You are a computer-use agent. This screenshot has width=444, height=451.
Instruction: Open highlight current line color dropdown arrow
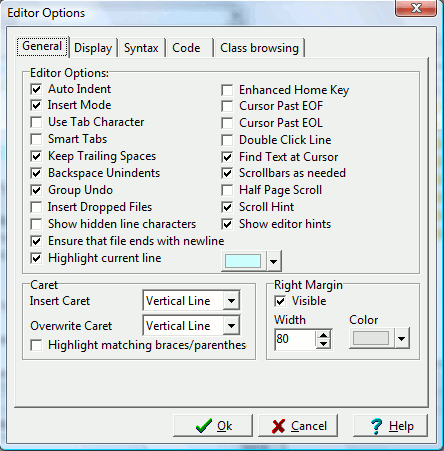(x=274, y=261)
